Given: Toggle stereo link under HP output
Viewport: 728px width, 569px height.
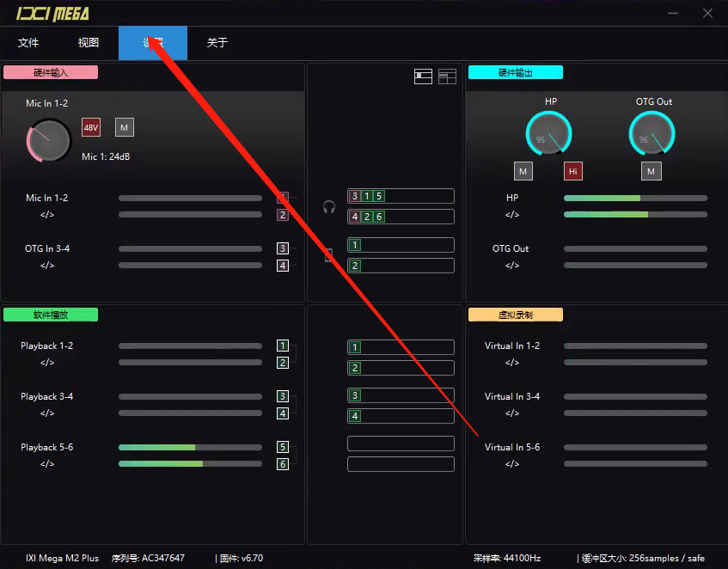Looking at the screenshot, I should click(512, 214).
